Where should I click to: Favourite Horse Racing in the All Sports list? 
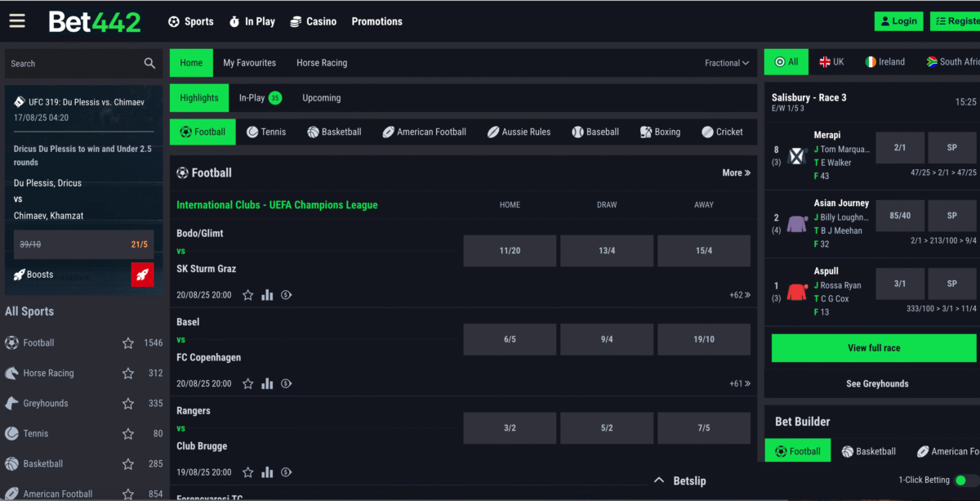pos(128,374)
